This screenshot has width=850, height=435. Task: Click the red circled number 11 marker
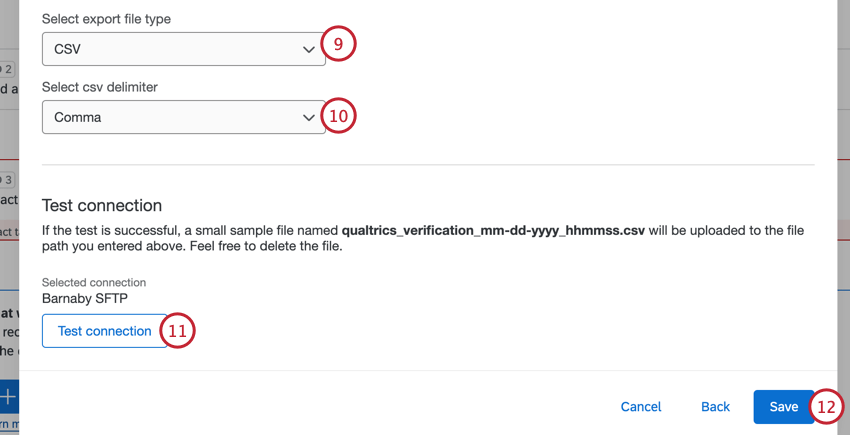tap(177, 330)
